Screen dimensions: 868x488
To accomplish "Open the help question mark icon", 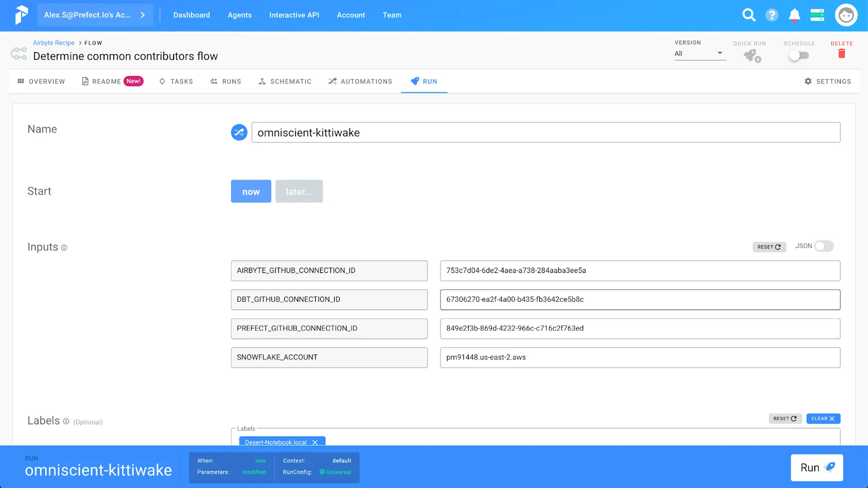I will click(771, 15).
